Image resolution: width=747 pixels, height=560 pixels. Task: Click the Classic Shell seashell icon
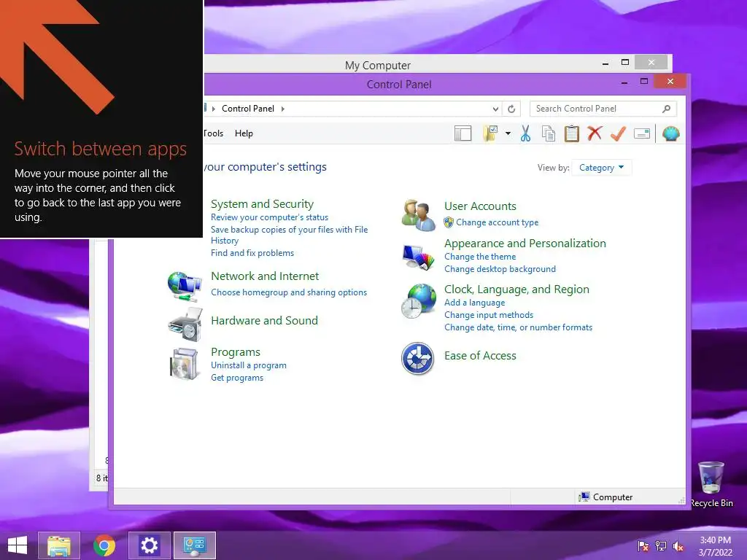pyautogui.click(x=671, y=134)
